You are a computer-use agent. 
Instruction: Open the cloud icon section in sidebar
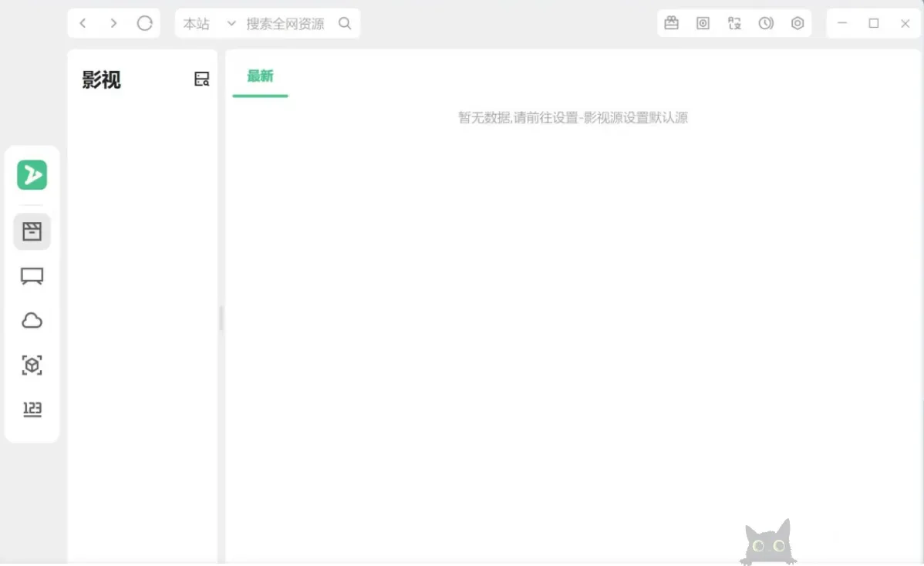click(x=32, y=321)
